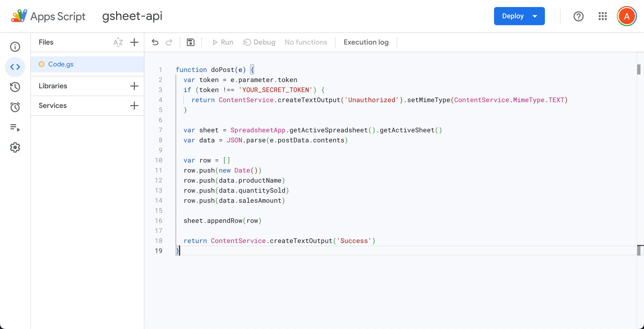644x329 pixels.
Task: Start Debug on the script
Action: click(259, 42)
